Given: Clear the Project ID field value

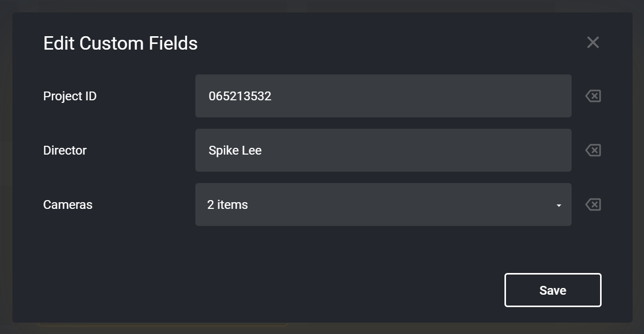Looking at the screenshot, I should (593, 96).
